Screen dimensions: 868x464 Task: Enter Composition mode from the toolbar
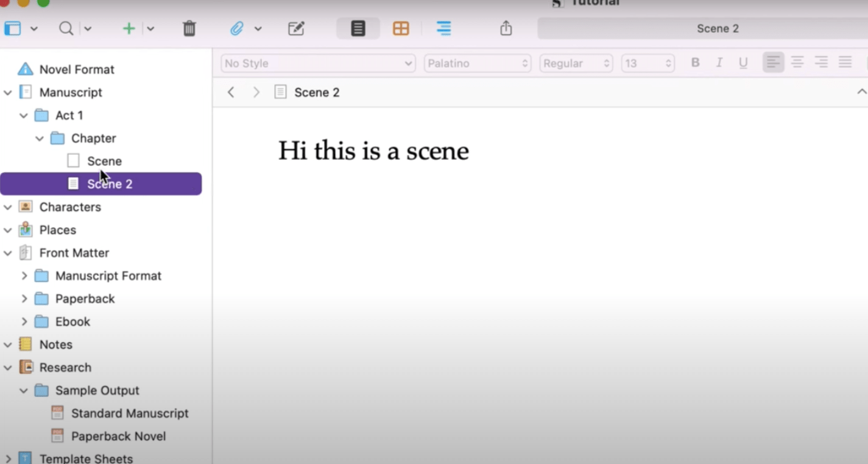tap(295, 28)
